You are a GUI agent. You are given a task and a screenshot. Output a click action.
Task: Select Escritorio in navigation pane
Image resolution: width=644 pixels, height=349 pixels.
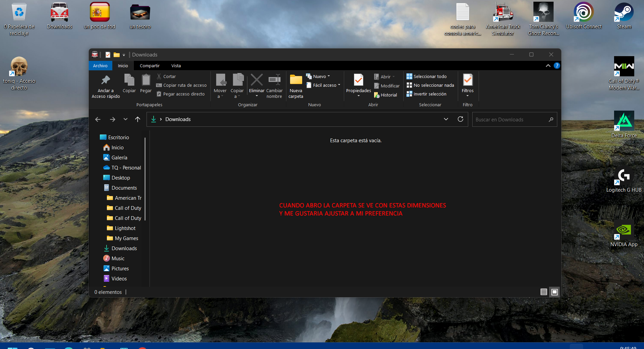(114, 138)
